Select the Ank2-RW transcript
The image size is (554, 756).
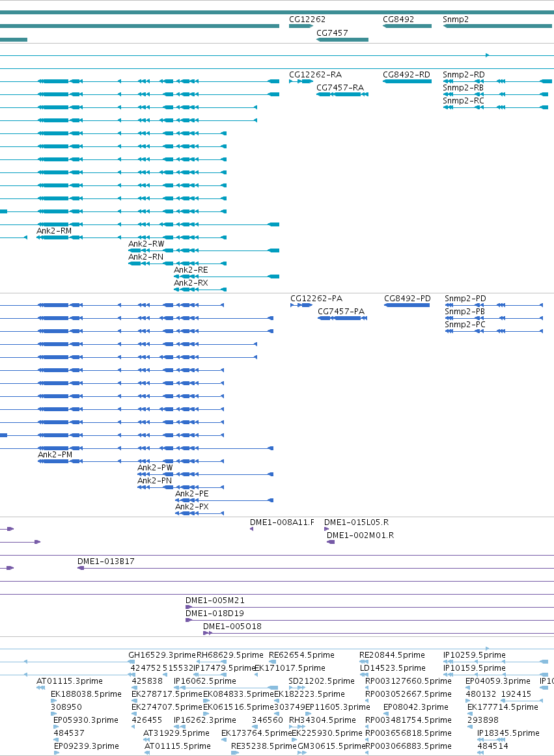point(204,250)
